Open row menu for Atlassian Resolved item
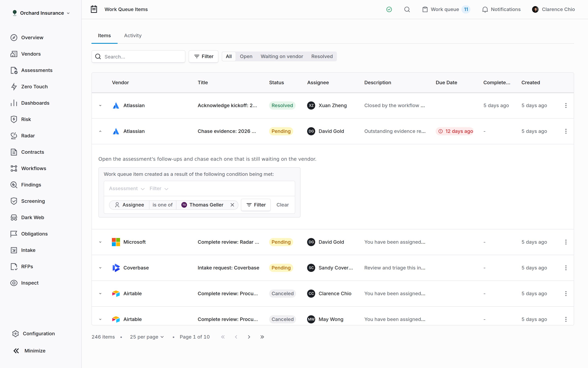Screen dimensions: 588x368 (566, 105)
